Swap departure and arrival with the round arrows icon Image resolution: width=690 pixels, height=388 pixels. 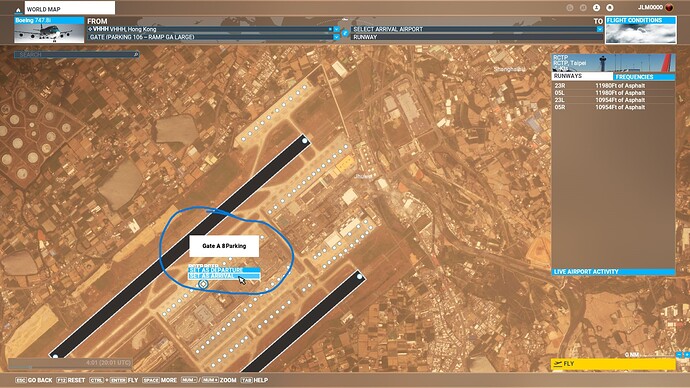click(345, 33)
